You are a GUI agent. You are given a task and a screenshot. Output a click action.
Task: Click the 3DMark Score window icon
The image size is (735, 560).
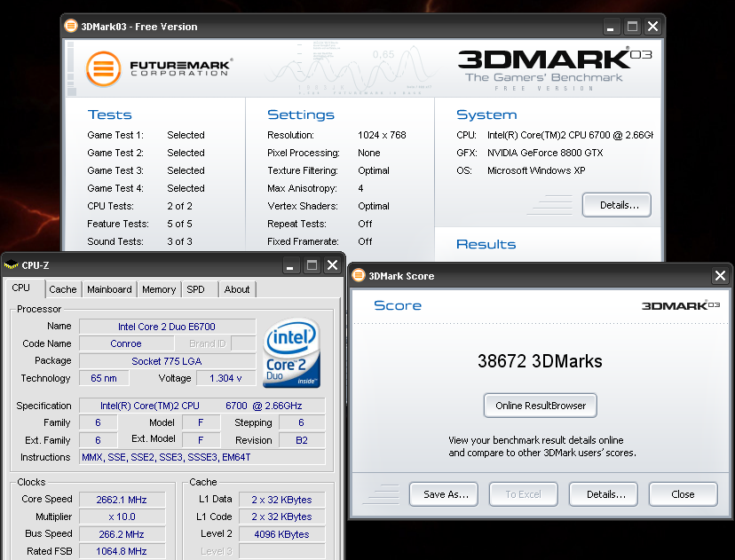(x=359, y=275)
